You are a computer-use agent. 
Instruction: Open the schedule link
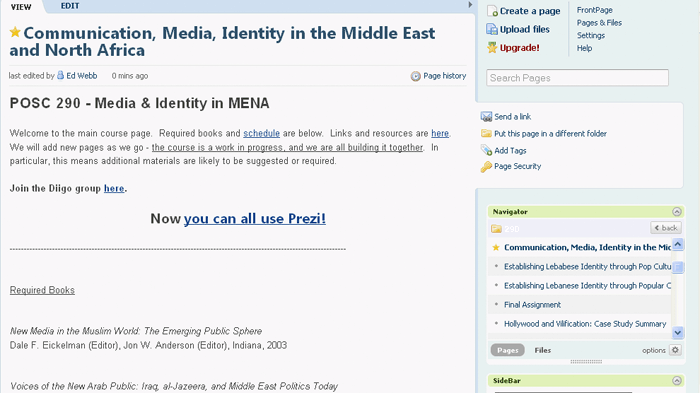pyautogui.click(x=262, y=133)
